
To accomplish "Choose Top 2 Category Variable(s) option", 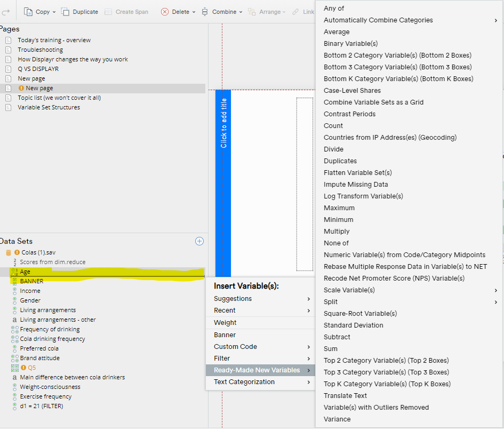I will 386,361.
